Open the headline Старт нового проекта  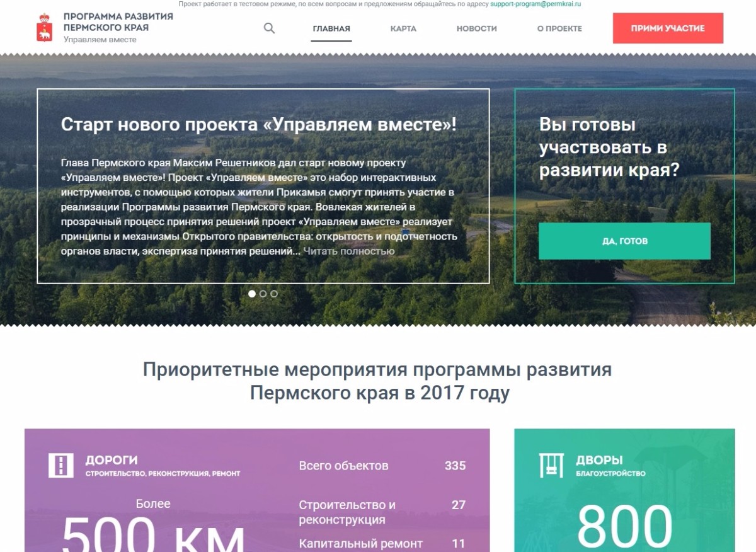click(x=258, y=125)
